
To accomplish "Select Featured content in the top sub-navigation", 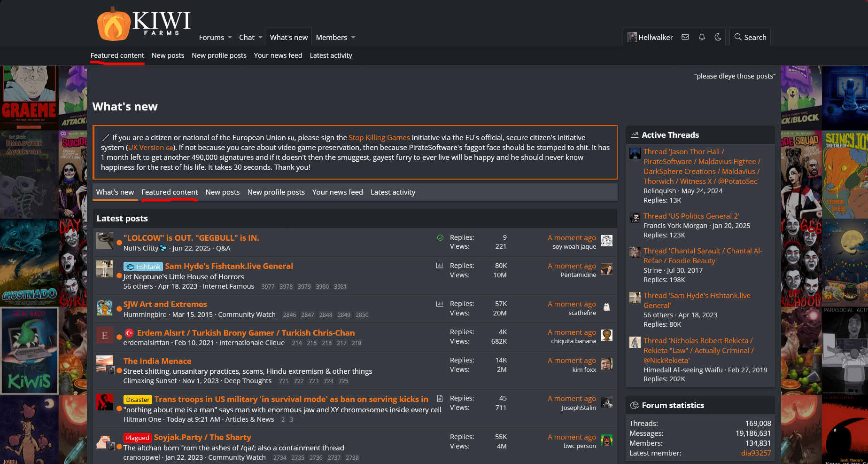I will tap(117, 55).
